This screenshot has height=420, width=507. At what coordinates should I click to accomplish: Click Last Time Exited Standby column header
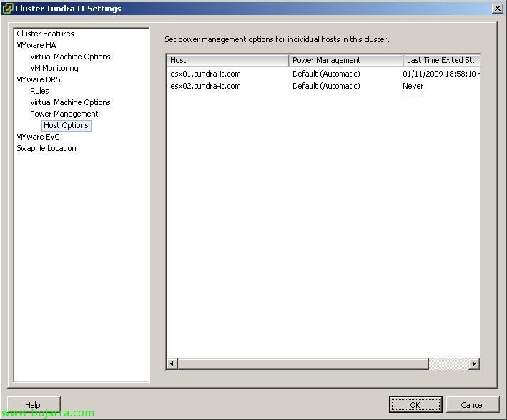click(441, 60)
